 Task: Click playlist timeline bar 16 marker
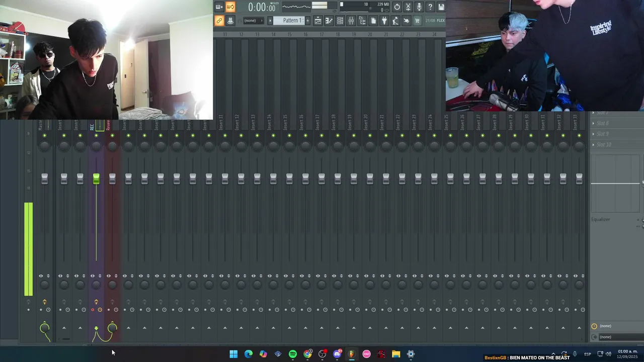tap(305, 34)
